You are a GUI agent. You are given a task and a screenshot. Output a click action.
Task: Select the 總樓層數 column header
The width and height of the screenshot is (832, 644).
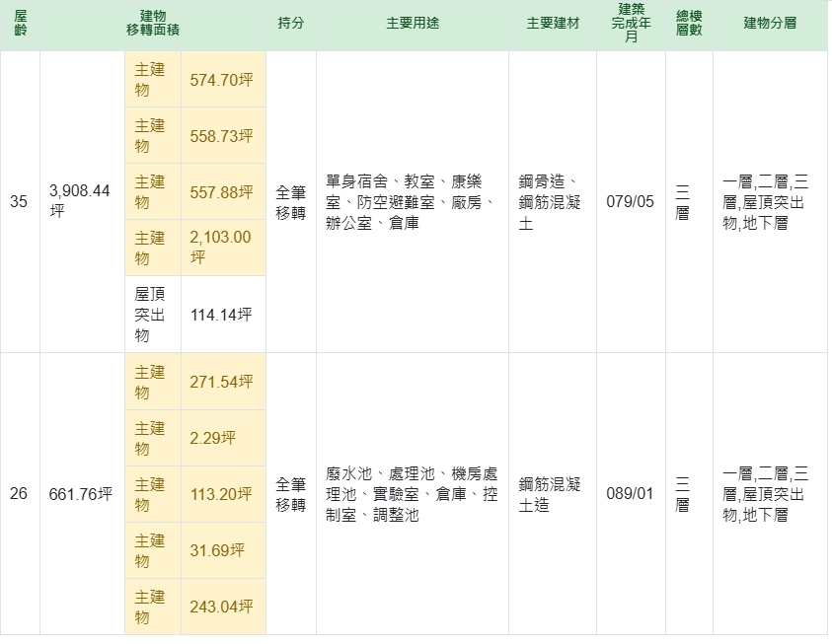click(x=689, y=23)
